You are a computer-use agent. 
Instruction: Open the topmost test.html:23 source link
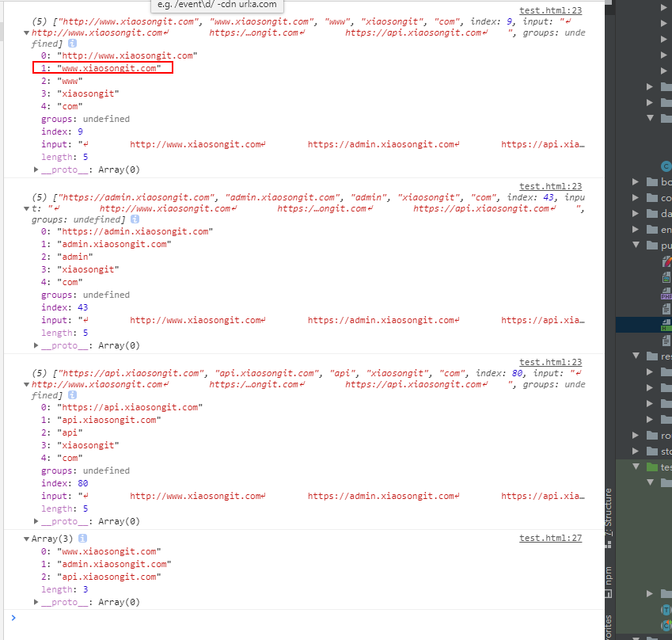coord(550,10)
